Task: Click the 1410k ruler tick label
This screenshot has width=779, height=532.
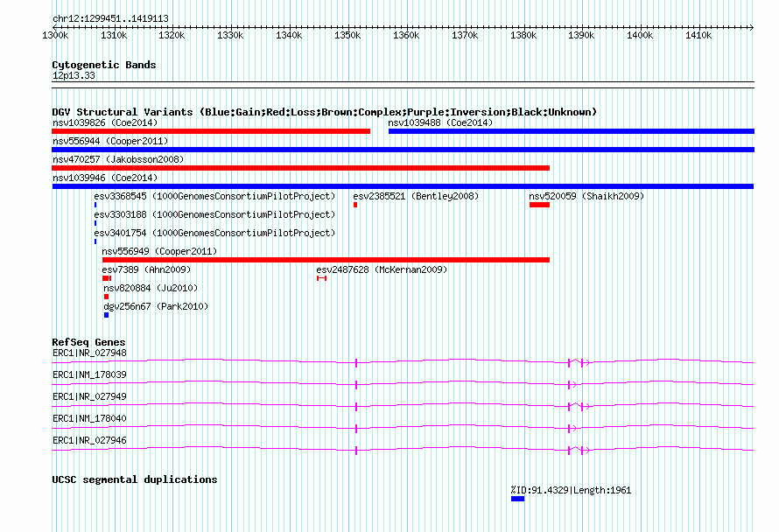Action: tap(698, 35)
